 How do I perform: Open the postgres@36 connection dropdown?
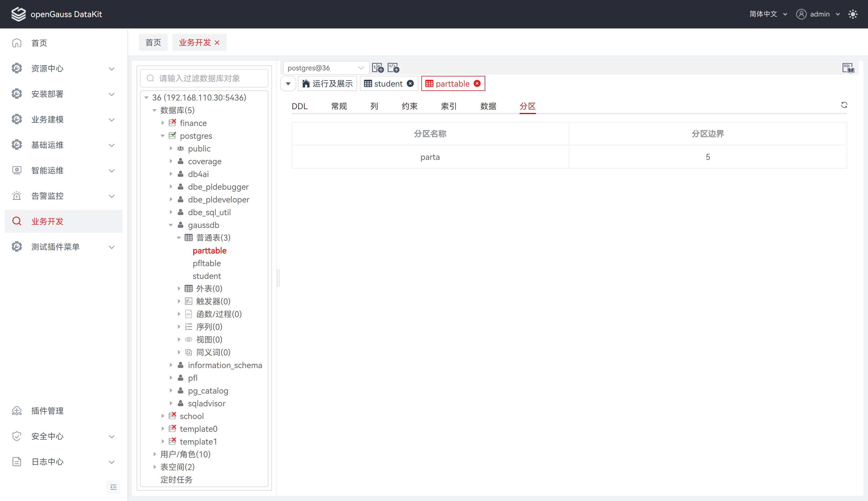point(325,68)
